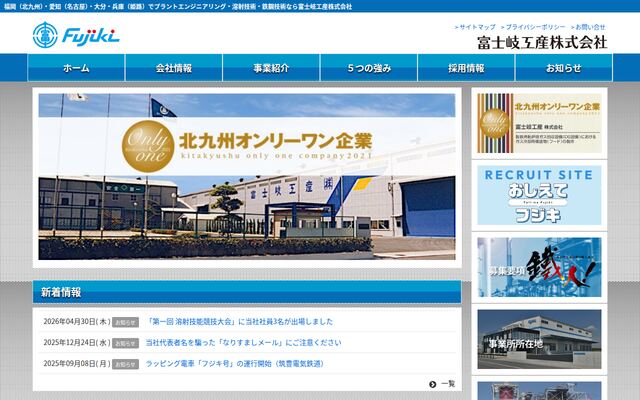Screen dimensions: 640x400
Task: Click the 新着情報 section heading
Action: tap(61, 292)
